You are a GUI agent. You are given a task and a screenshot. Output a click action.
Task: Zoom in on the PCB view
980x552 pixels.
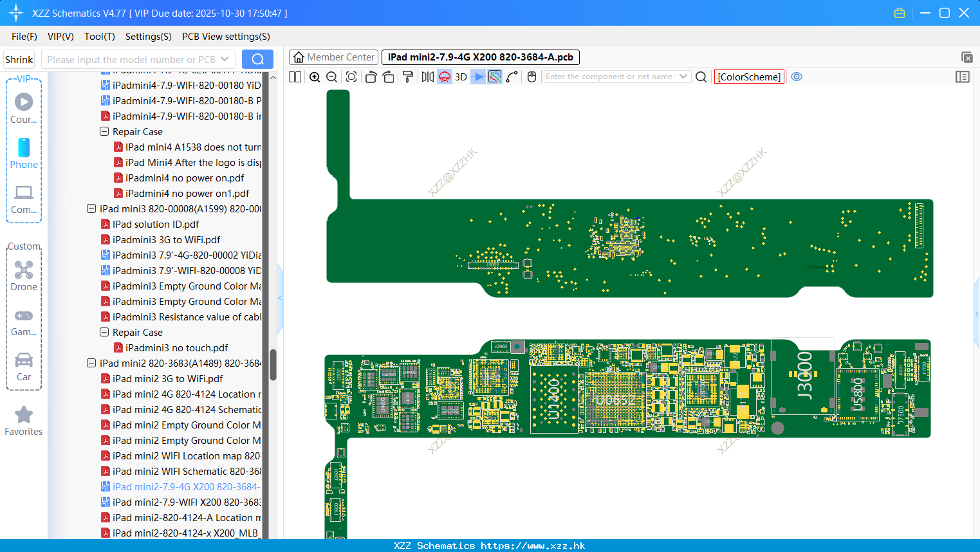(x=315, y=77)
